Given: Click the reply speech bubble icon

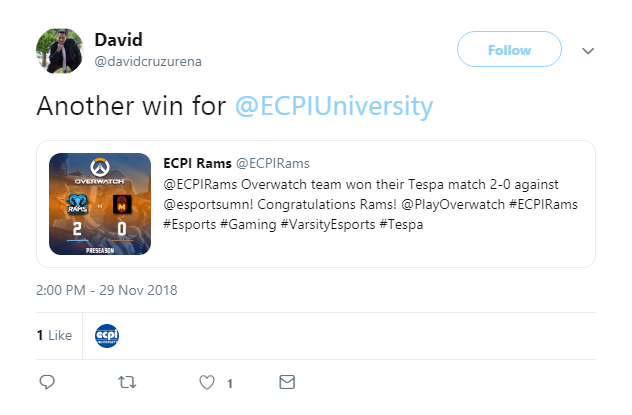Looking at the screenshot, I should pos(47,382).
